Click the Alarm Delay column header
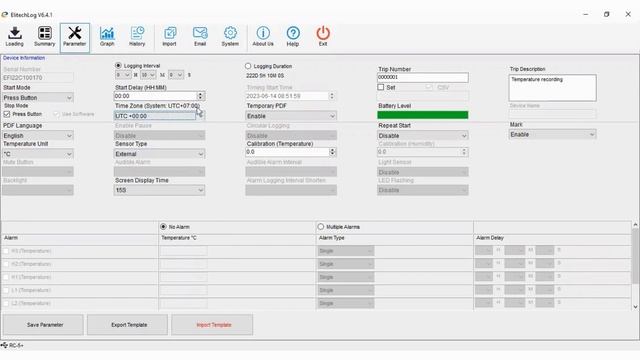The image size is (640, 360). 489,238
